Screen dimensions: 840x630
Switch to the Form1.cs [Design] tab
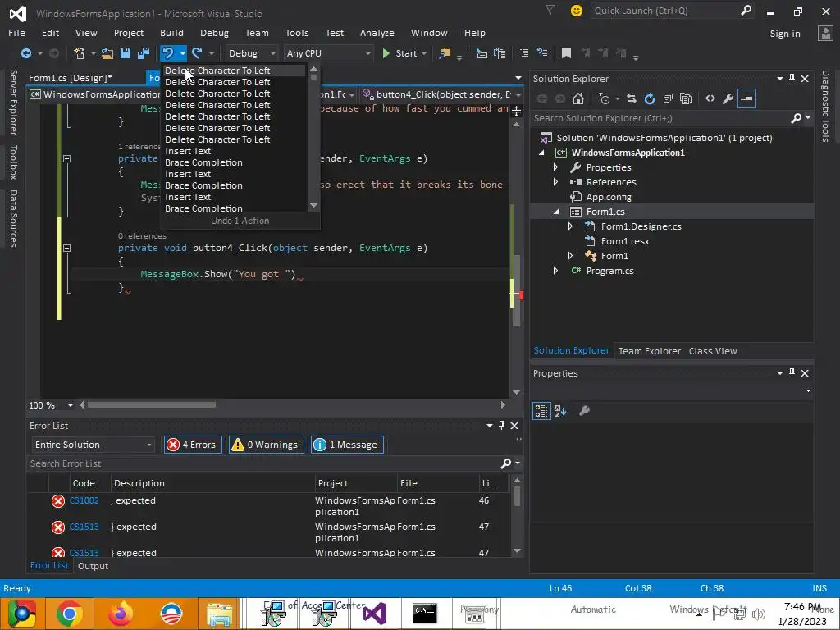(x=71, y=78)
